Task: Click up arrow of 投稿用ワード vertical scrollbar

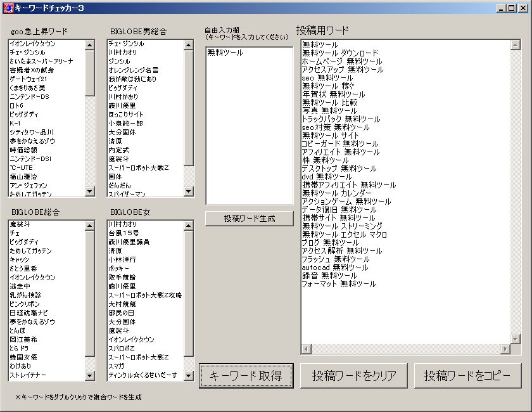Action: (x=516, y=45)
